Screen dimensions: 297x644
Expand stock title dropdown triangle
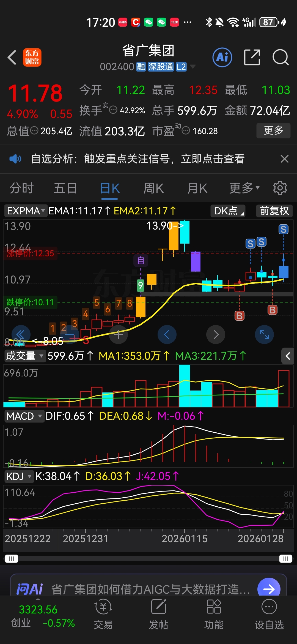coord(193,67)
